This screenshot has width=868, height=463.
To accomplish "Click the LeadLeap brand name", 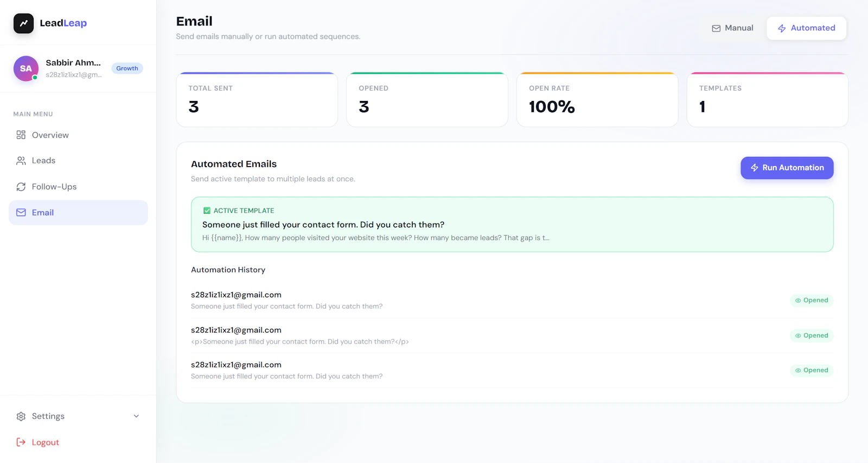I will (x=63, y=23).
